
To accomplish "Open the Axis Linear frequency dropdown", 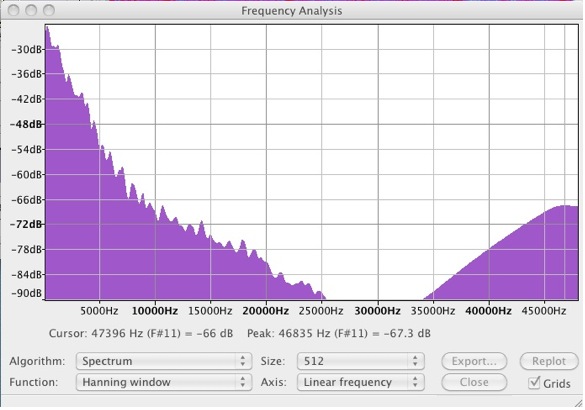I will (361, 382).
